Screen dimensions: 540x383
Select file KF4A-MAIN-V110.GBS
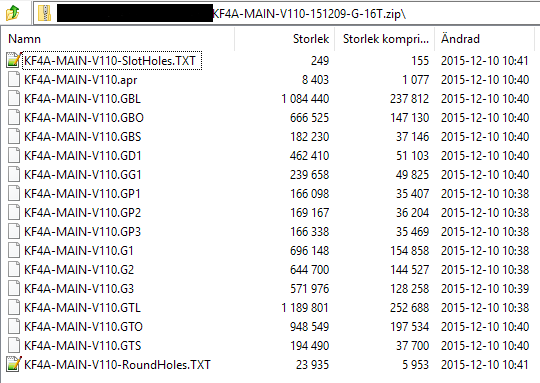(82, 137)
